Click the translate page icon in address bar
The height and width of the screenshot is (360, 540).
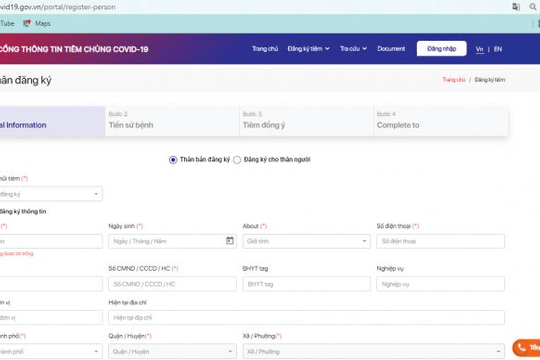click(516, 7)
